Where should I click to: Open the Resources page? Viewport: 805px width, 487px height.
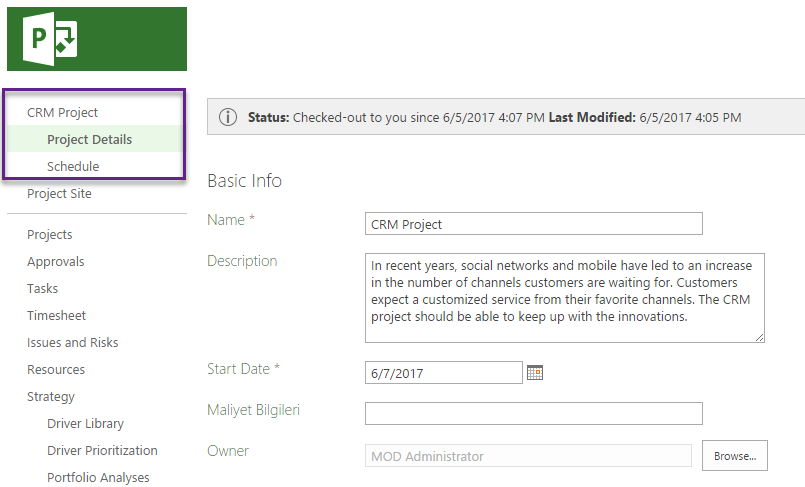[x=56, y=369]
